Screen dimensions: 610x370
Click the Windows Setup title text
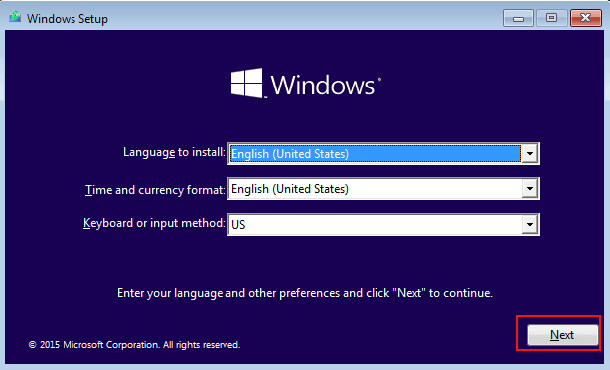coord(67,19)
